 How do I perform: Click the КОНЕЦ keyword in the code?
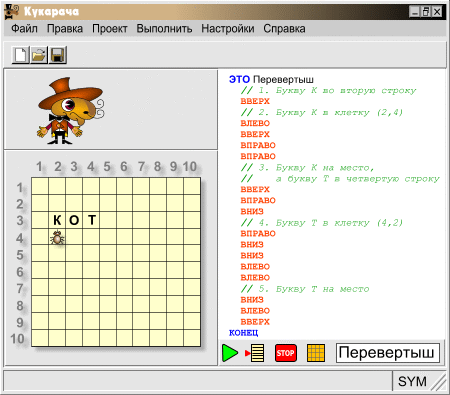coord(243,333)
